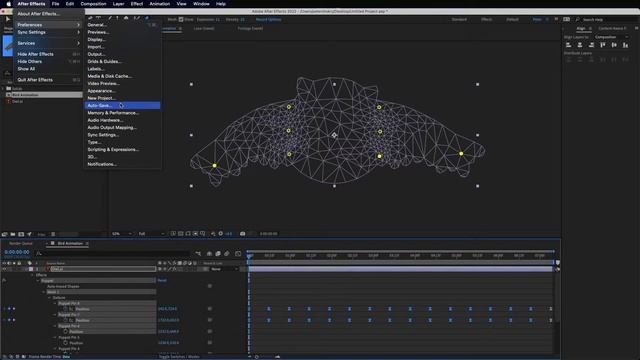Take Snapshot with viewer camera icon
The height and width of the screenshot is (360, 640).
coord(242,234)
